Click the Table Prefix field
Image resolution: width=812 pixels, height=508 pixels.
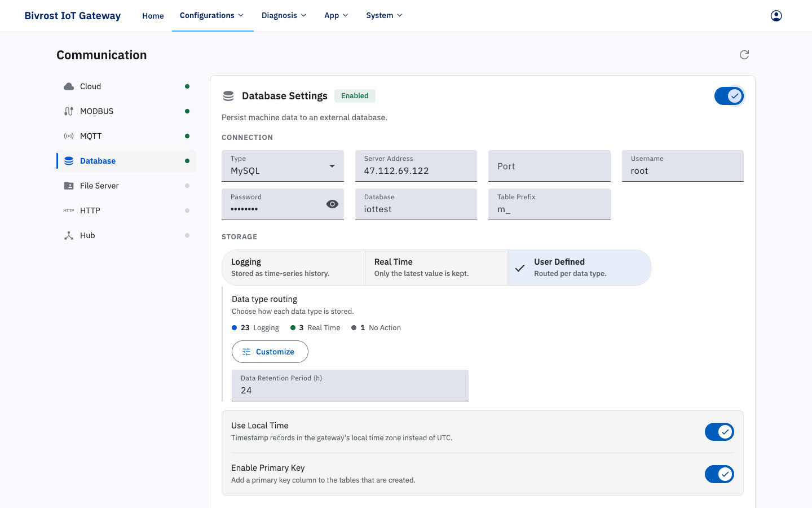pyautogui.click(x=549, y=204)
